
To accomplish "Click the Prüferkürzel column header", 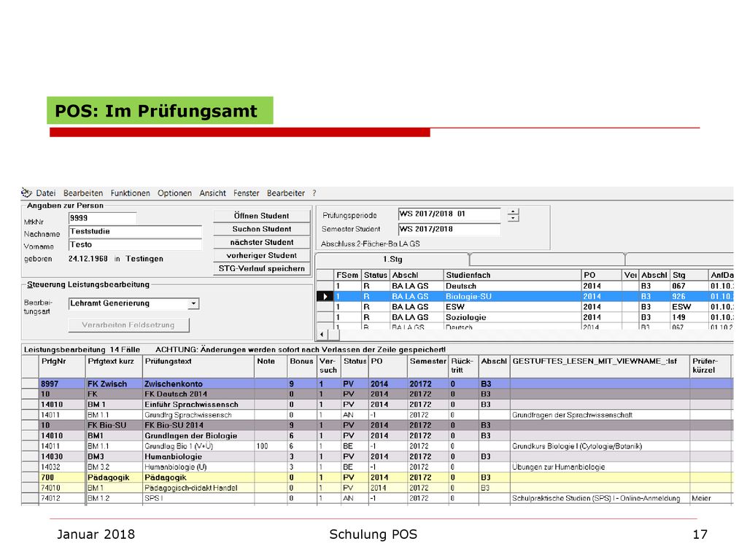I will (710, 366).
